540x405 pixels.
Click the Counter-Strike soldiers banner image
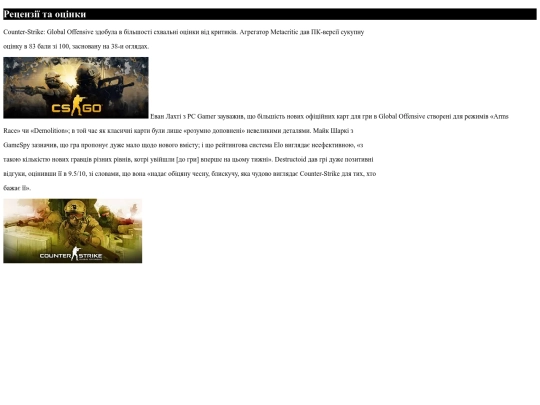pyautogui.click(x=73, y=231)
